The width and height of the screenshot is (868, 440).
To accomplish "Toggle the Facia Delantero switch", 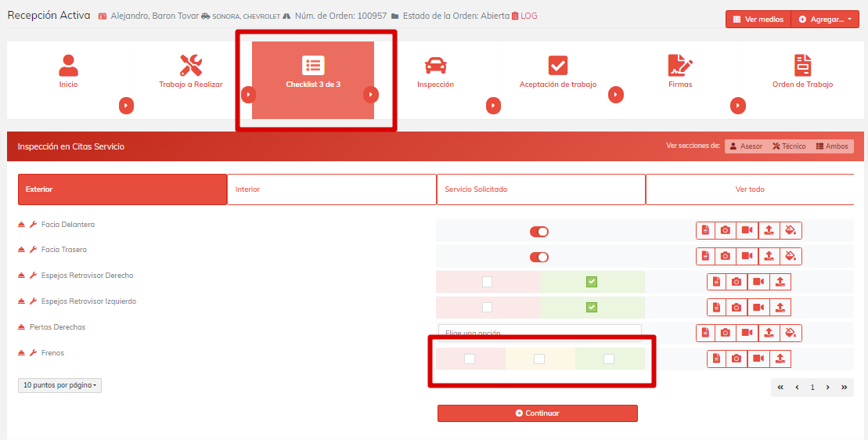I will pyautogui.click(x=539, y=231).
